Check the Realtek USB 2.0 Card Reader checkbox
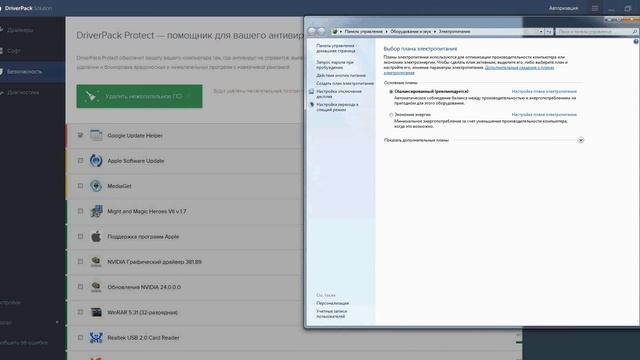Image resolution: width=640 pixels, height=360 pixels. tap(80, 338)
